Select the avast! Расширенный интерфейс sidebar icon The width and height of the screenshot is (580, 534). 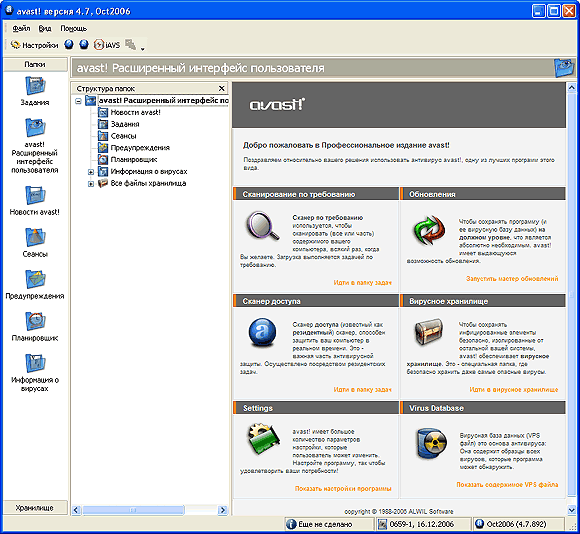point(35,146)
